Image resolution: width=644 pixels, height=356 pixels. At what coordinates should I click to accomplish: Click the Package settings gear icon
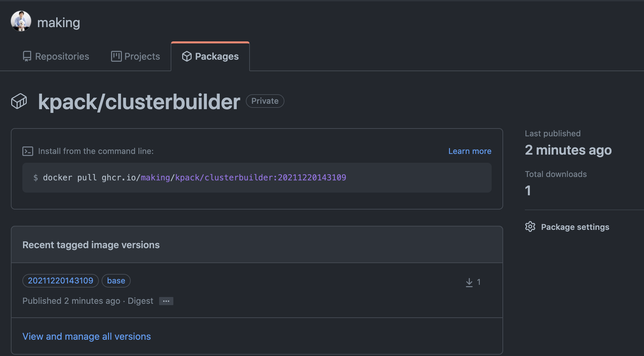pos(530,226)
